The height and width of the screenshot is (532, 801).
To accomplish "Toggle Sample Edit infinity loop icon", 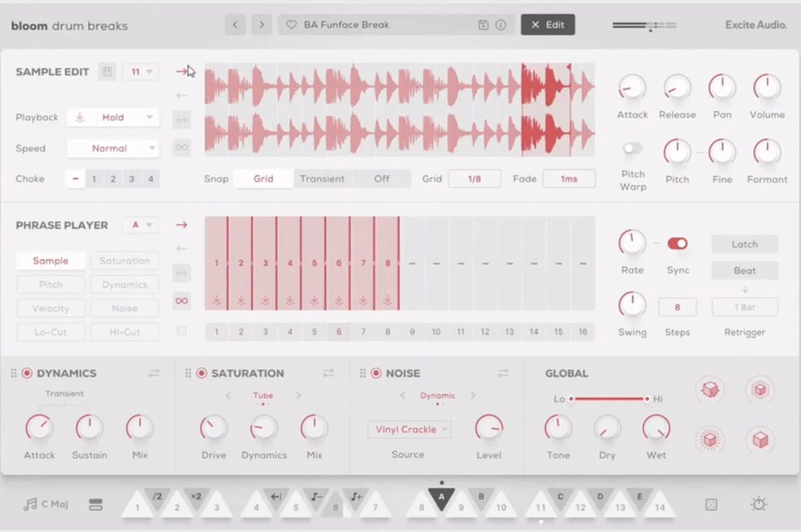I will 182,147.
